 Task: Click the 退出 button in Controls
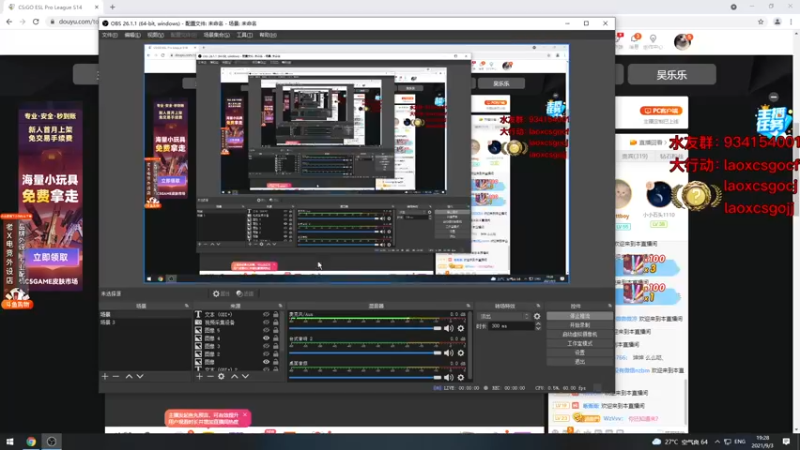[580, 362]
